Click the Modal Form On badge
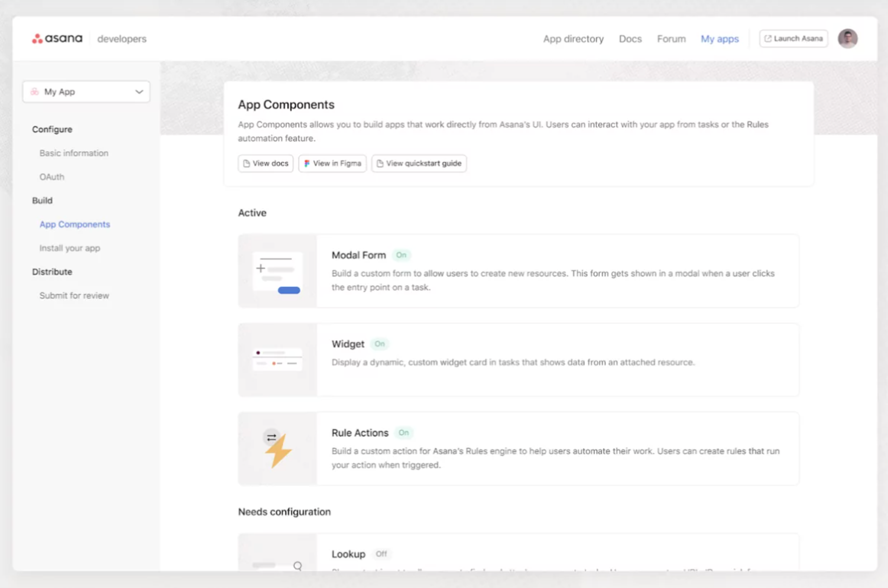This screenshot has width=888, height=588. click(401, 255)
